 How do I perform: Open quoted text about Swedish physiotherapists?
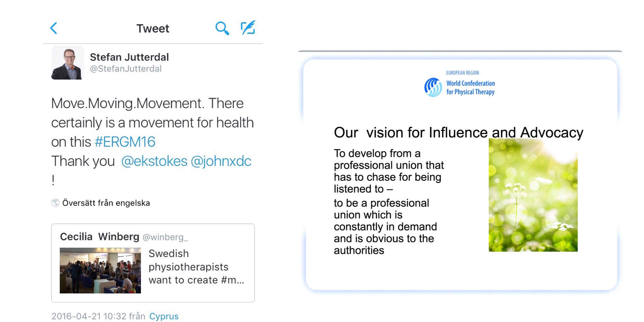coord(196,267)
